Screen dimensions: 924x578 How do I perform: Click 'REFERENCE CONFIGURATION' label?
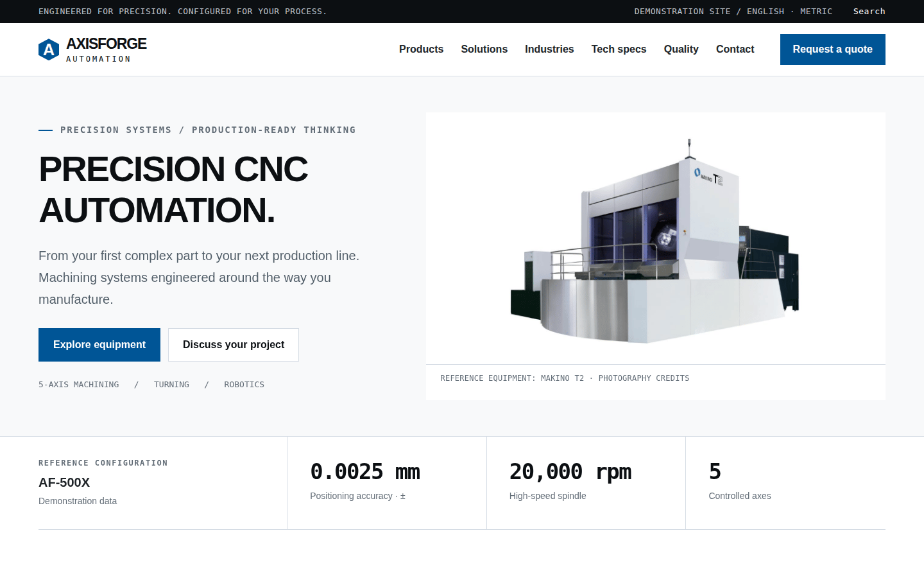point(103,463)
